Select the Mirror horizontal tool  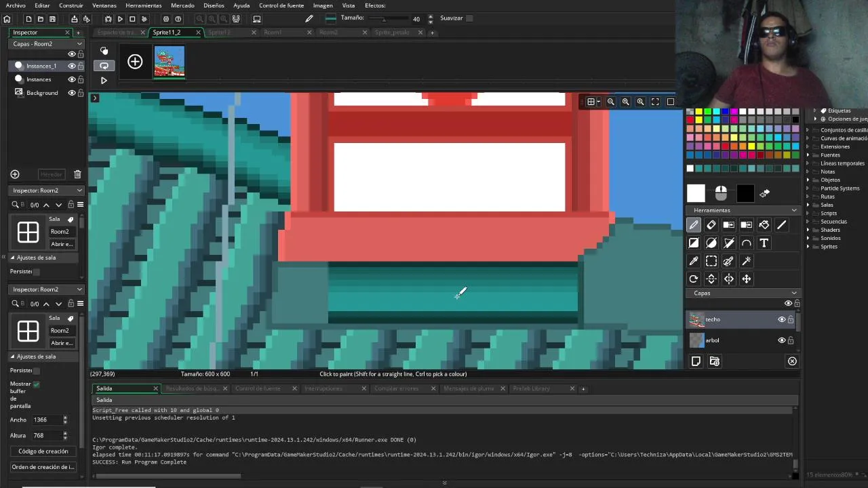click(x=729, y=279)
